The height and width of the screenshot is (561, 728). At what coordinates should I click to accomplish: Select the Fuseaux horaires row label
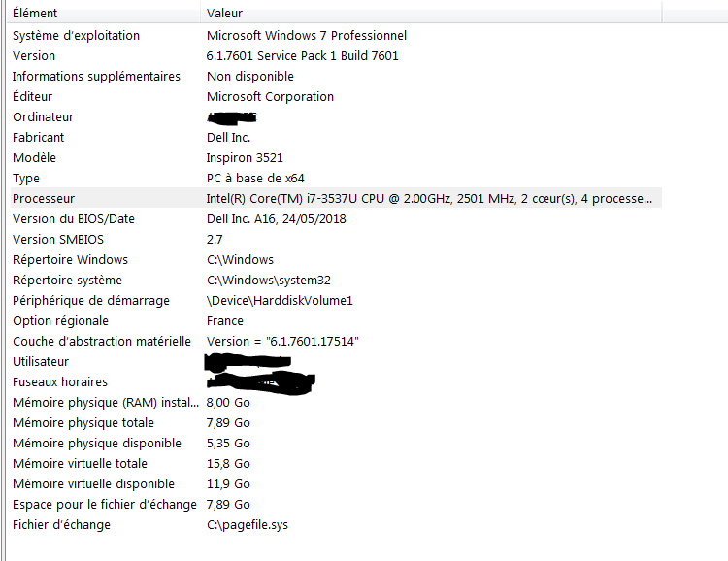tap(60, 382)
